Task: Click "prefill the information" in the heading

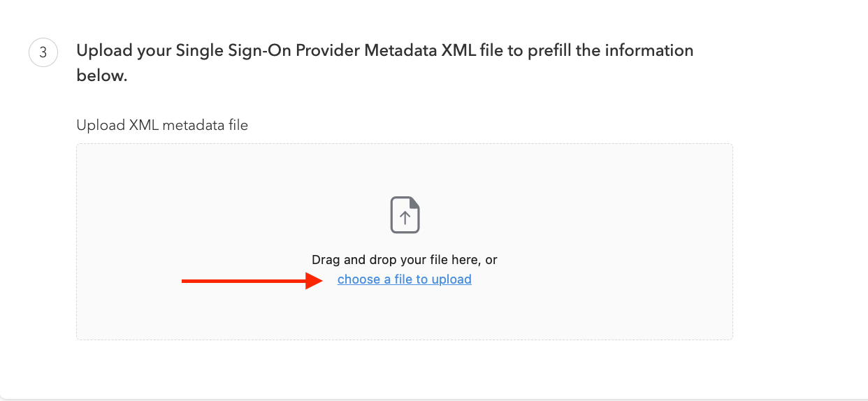Action: [x=618, y=51]
